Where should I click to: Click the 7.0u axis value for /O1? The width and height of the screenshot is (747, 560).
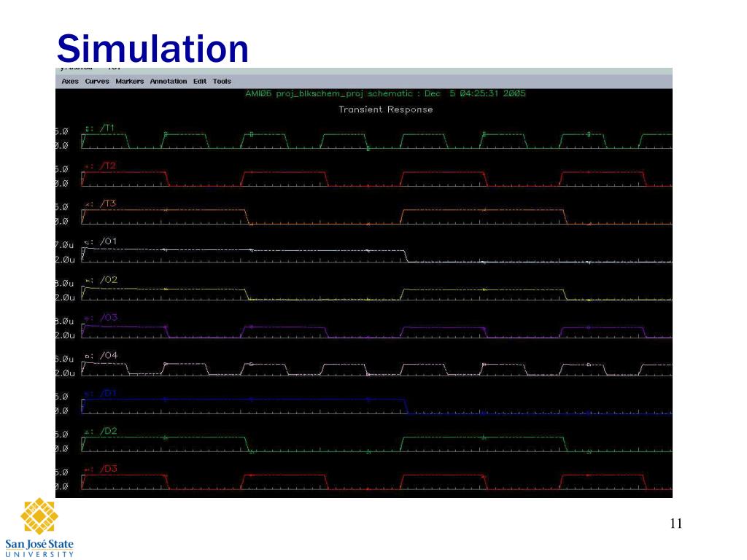click(65, 245)
